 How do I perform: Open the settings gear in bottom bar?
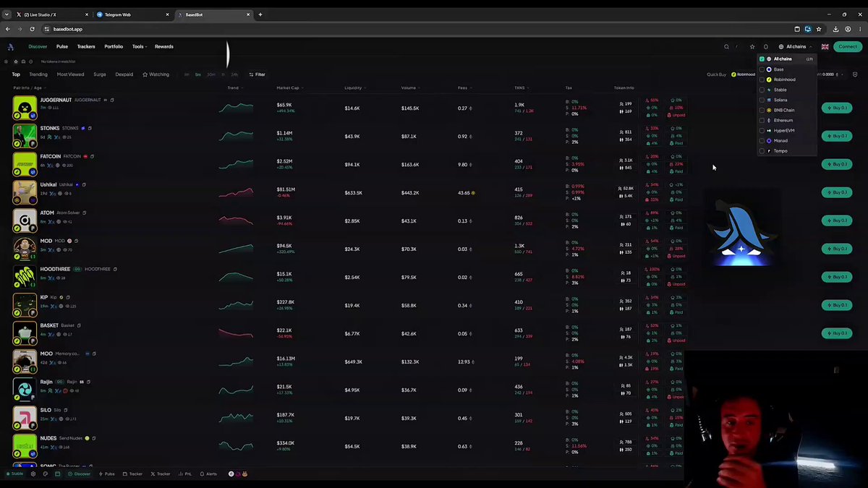33,474
